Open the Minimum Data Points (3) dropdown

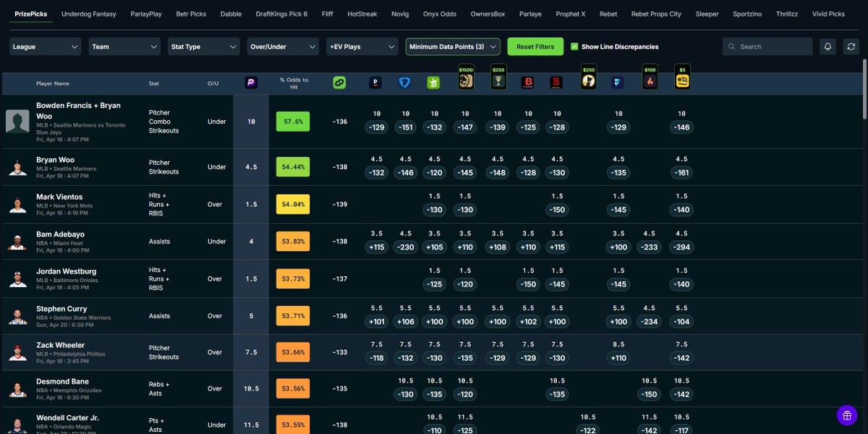tap(453, 46)
